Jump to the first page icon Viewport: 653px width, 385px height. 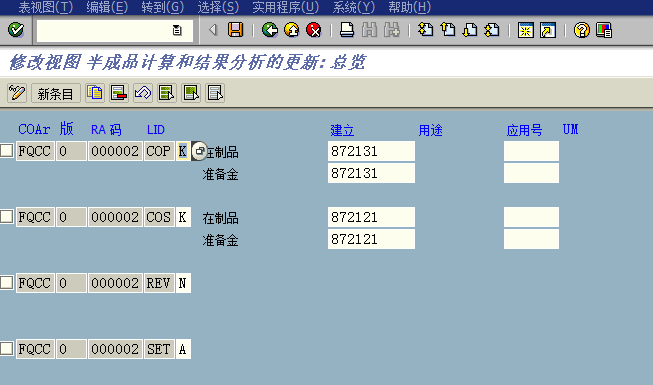pos(426,30)
